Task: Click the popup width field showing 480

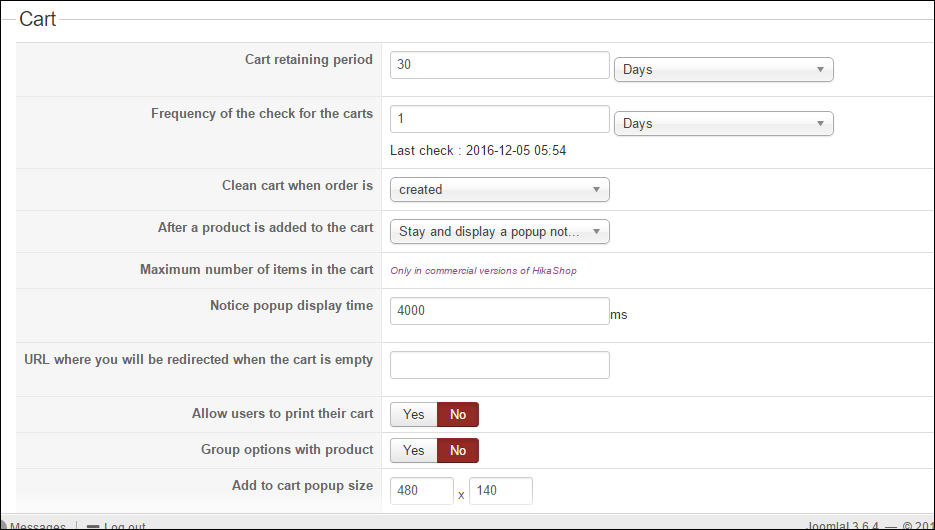Action: tap(421, 491)
